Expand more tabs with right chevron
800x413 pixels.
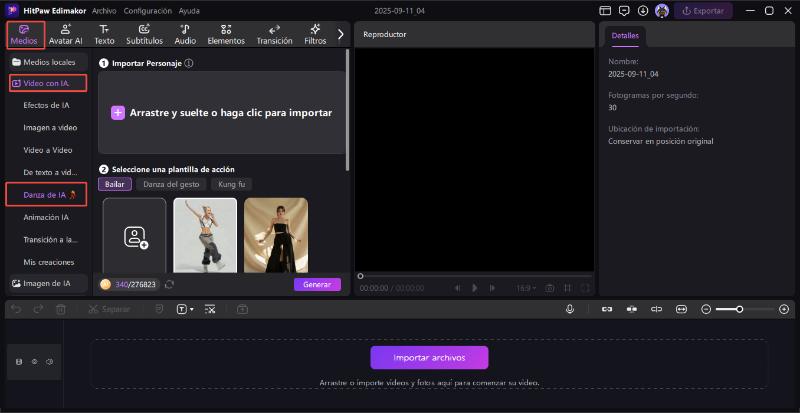point(341,35)
